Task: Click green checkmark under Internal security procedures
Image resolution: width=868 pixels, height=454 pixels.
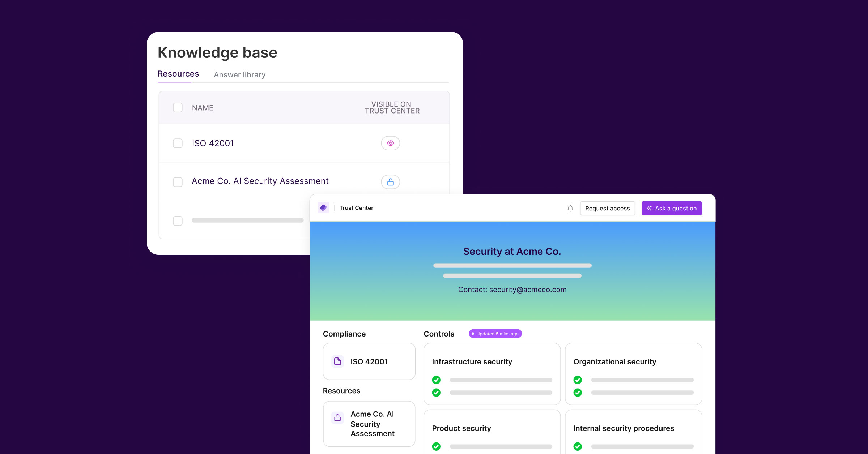Action: coord(578,446)
